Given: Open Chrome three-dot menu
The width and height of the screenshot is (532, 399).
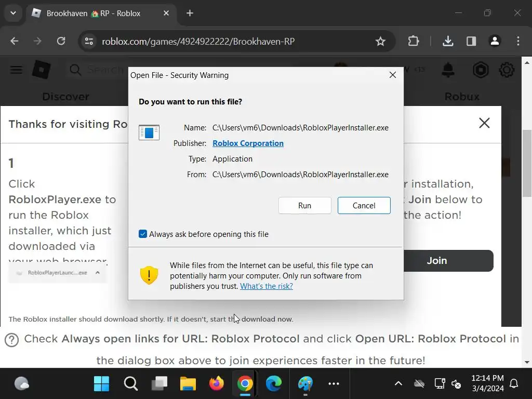Looking at the screenshot, I should pyautogui.click(x=518, y=41).
